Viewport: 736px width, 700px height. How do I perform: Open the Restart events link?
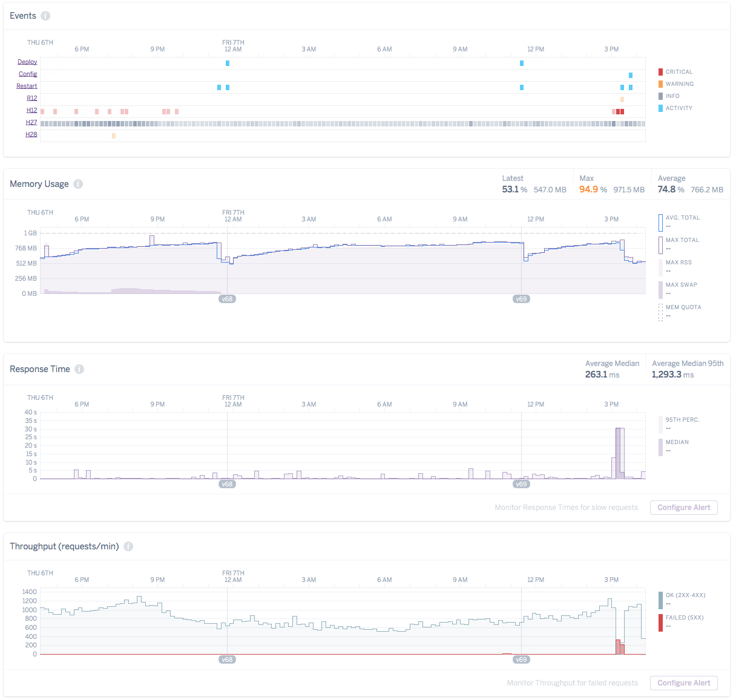[27, 86]
